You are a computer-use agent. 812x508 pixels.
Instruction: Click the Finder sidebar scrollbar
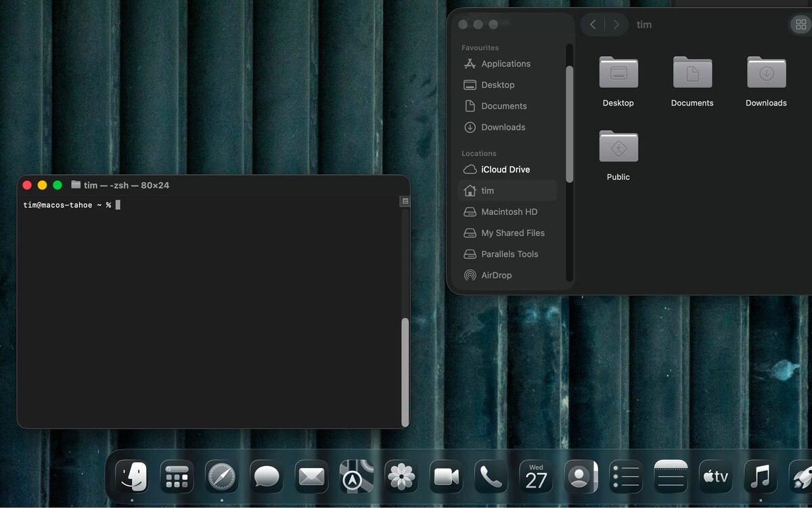point(570,124)
